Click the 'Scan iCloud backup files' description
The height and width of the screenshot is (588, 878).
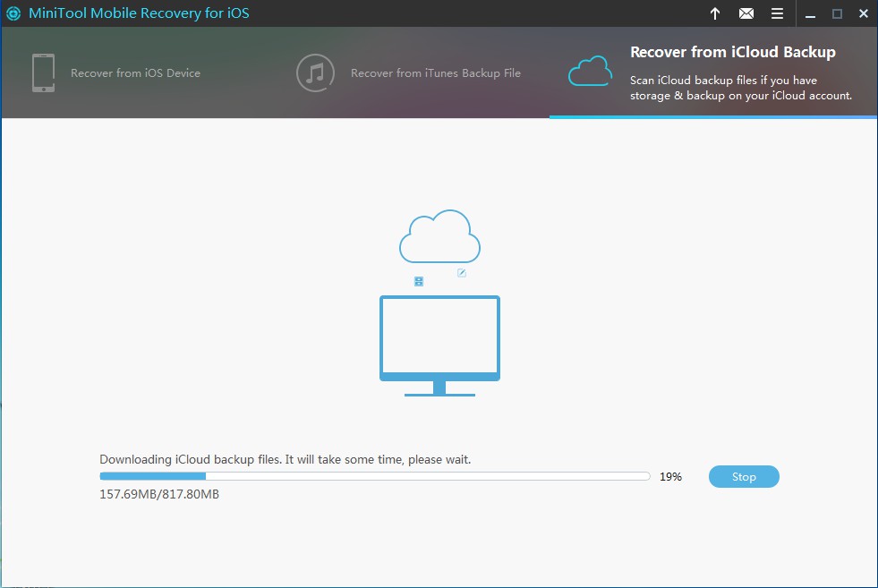click(x=741, y=88)
